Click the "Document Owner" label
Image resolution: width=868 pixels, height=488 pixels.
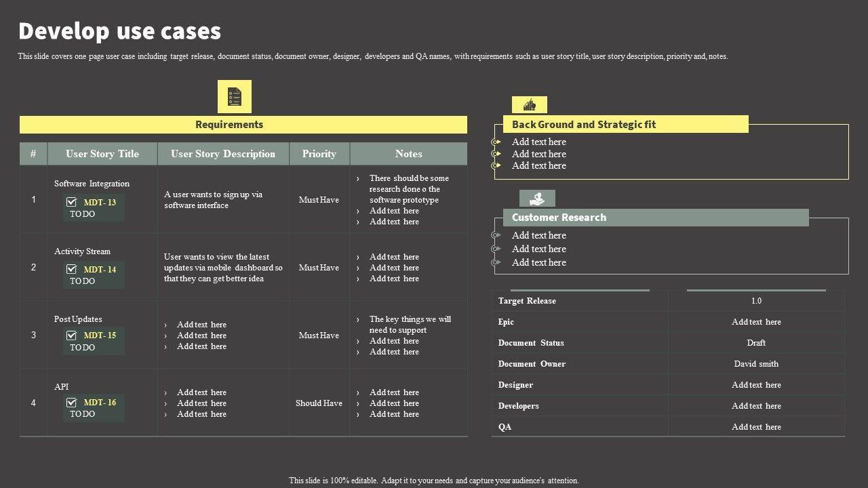532,364
